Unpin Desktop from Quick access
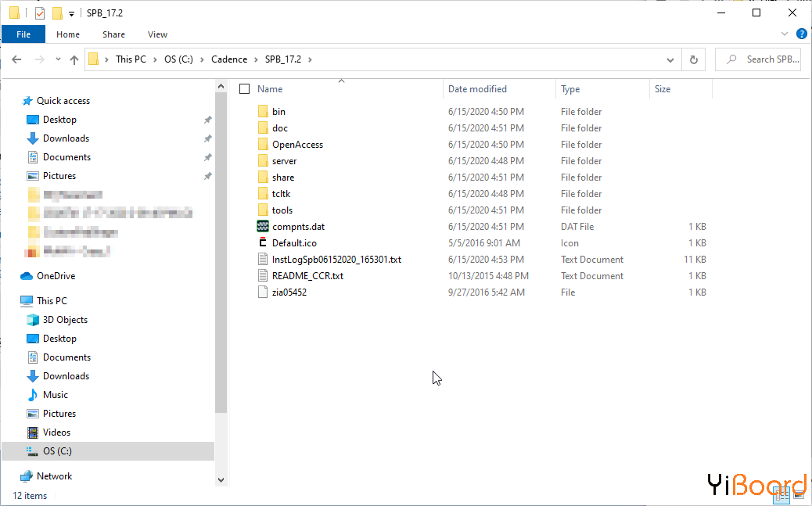Viewport: 812px width, 506px height. click(x=207, y=120)
